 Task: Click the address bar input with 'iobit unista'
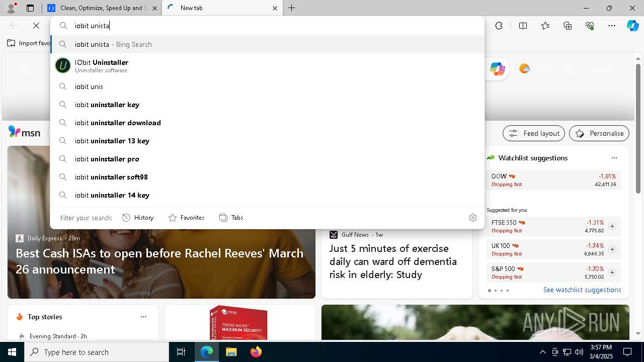267,26
